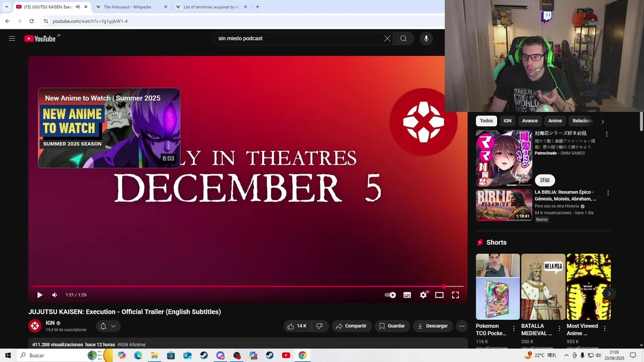644x362 pixels.
Task: Click the 詳細 details button on the ad
Action: [545, 180]
